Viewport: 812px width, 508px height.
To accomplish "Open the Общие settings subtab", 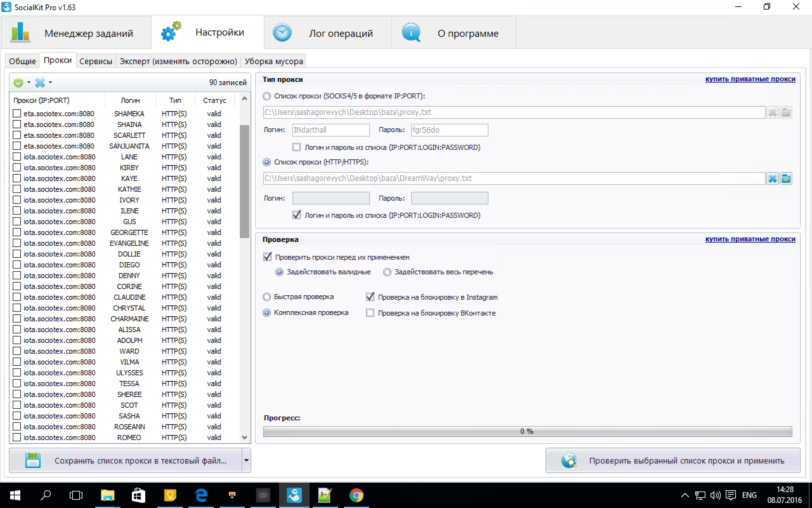I will 23,61.
